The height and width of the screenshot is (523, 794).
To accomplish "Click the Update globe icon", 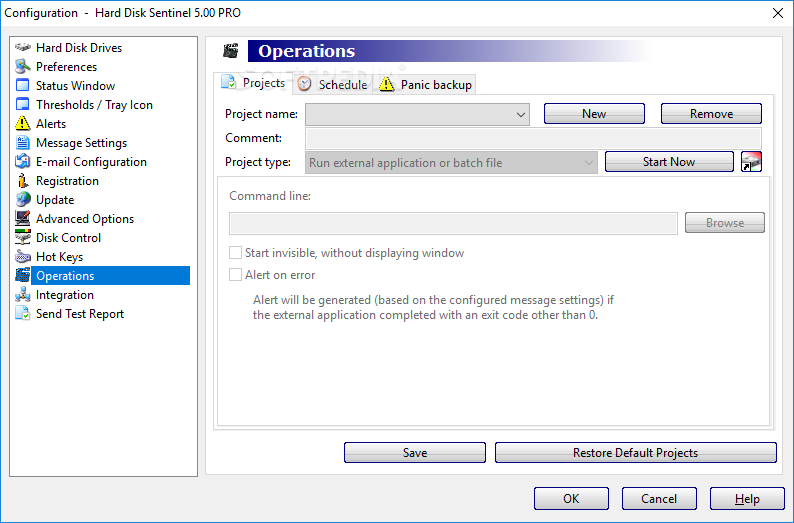I will (x=23, y=199).
